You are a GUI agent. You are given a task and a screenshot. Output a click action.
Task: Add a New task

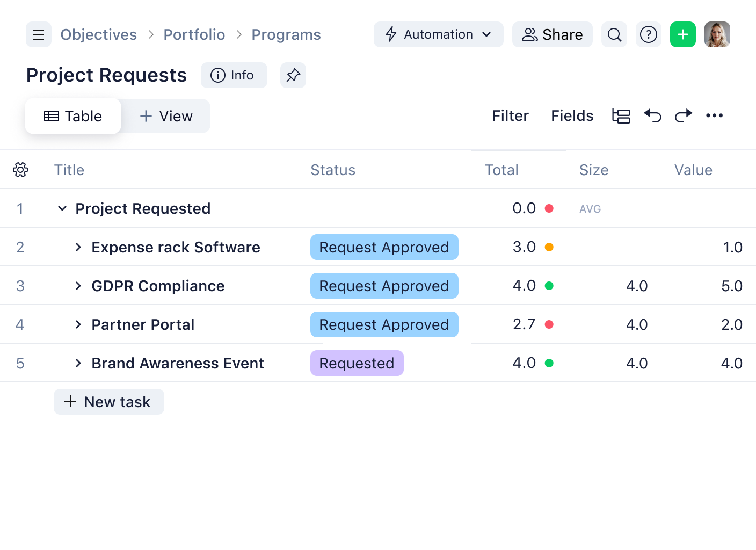point(108,401)
